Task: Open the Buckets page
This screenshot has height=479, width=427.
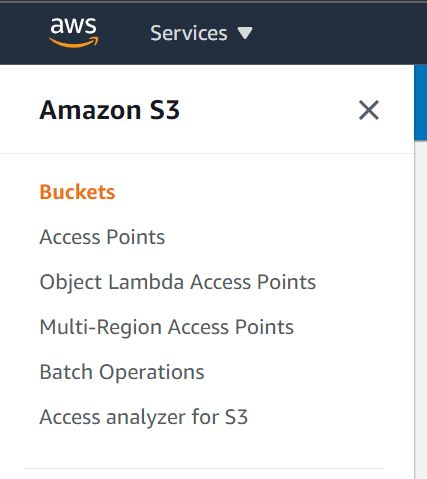Action: pyautogui.click(x=77, y=192)
